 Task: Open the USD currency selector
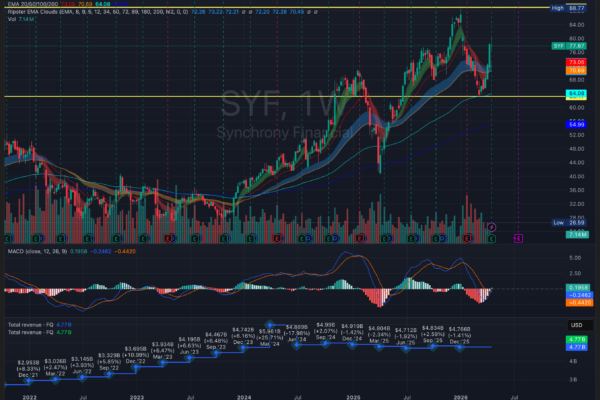click(576, 325)
